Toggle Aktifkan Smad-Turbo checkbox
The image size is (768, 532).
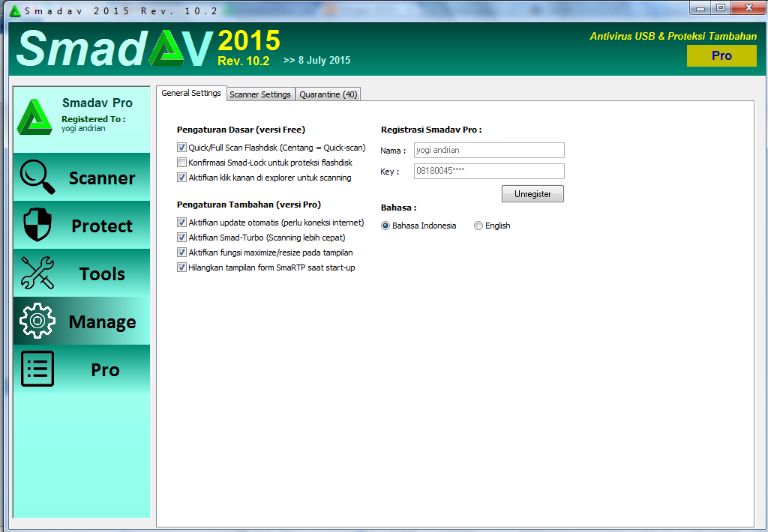(181, 238)
